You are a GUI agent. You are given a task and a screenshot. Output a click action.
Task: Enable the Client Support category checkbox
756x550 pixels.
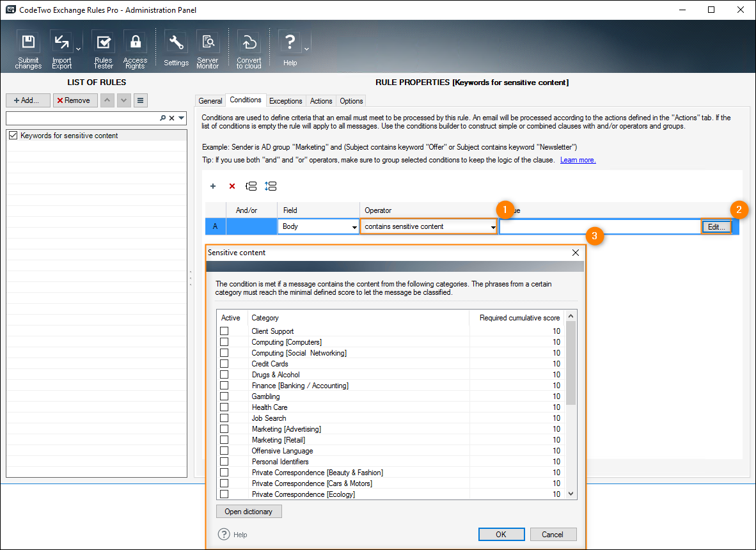[x=224, y=331]
